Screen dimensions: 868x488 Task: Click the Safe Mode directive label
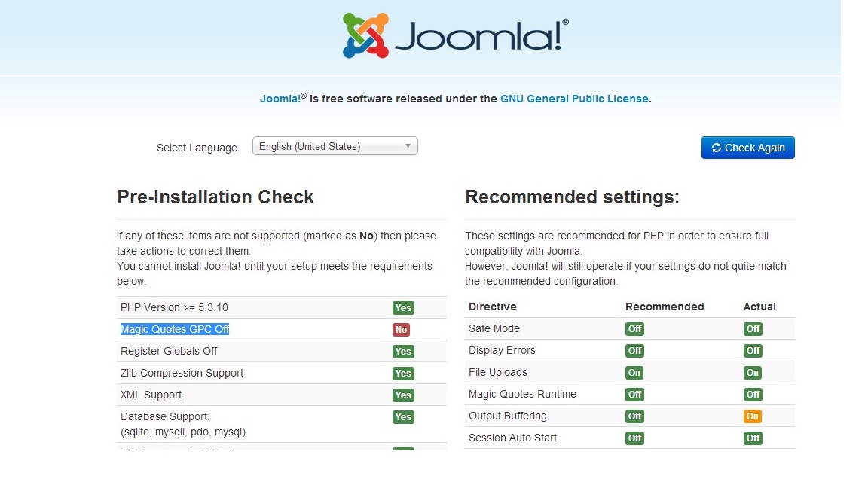[494, 328]
